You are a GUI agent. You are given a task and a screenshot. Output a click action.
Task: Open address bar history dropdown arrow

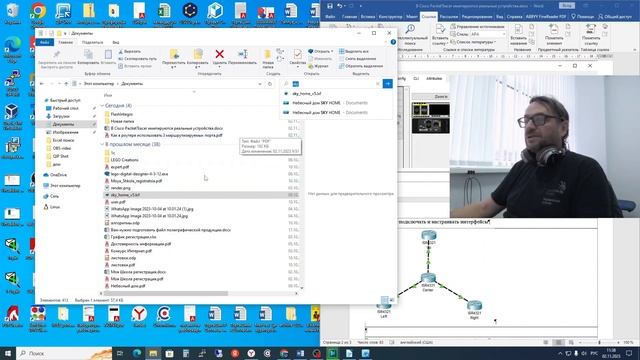pos(260,84)
